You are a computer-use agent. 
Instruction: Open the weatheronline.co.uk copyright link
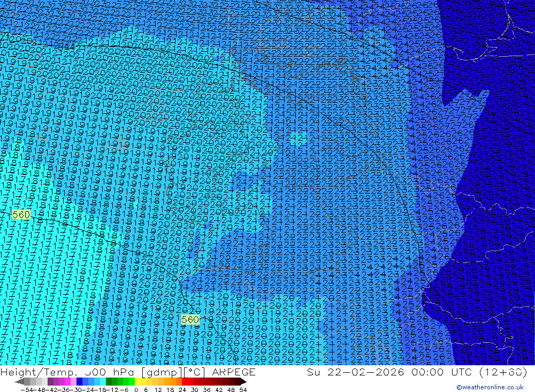(x=490, y=387)
